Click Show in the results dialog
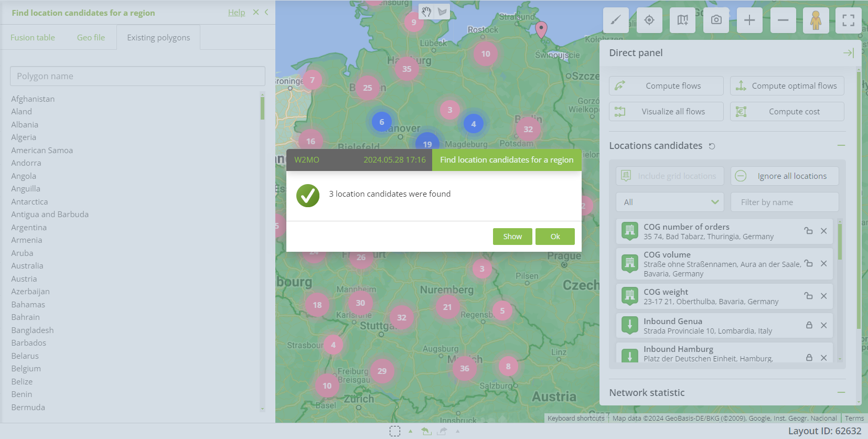Viewport: 868px width, 439px height. pyautogui.click(x=512, y=237)
